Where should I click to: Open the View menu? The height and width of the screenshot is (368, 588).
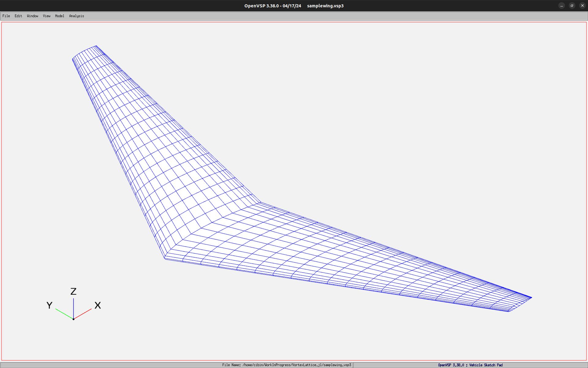click(x=47, y=16)
